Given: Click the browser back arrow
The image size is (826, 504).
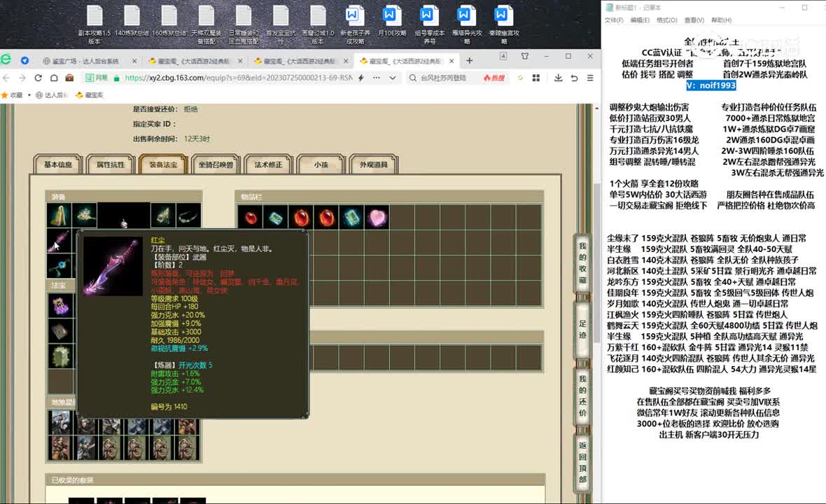Looking at the screenshot, I should click(x=6, y=78).
